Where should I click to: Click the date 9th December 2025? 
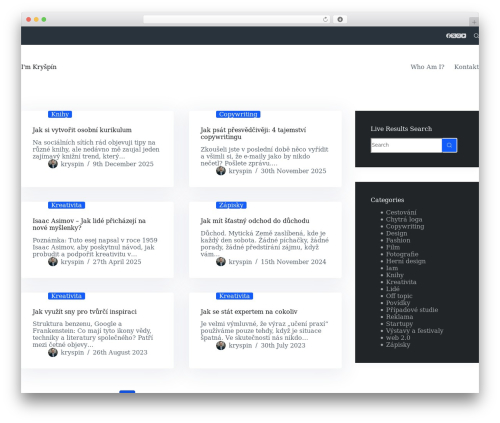(123, 164)
